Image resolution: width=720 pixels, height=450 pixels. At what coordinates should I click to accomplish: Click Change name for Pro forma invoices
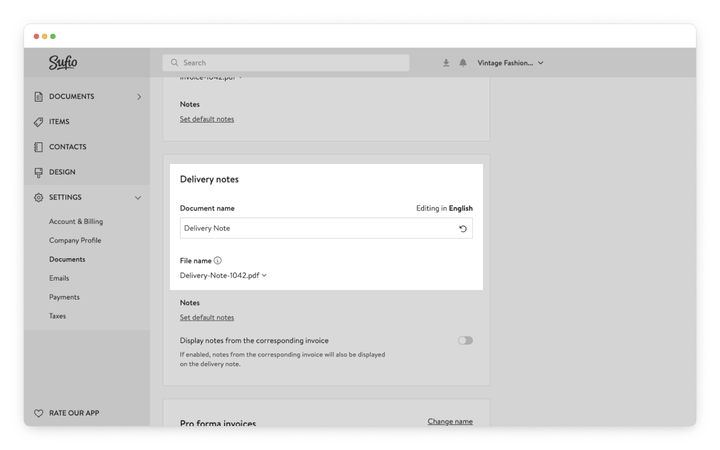point(450,421)
